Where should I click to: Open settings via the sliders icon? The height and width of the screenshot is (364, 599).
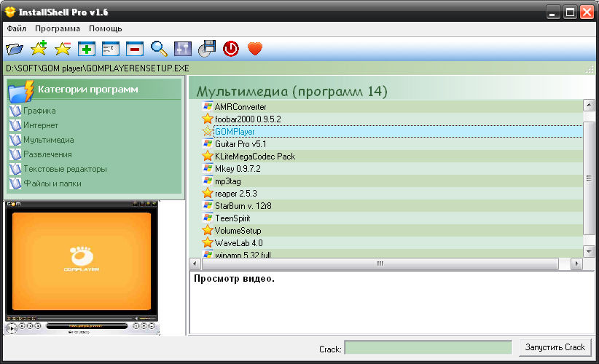(183, 50)
